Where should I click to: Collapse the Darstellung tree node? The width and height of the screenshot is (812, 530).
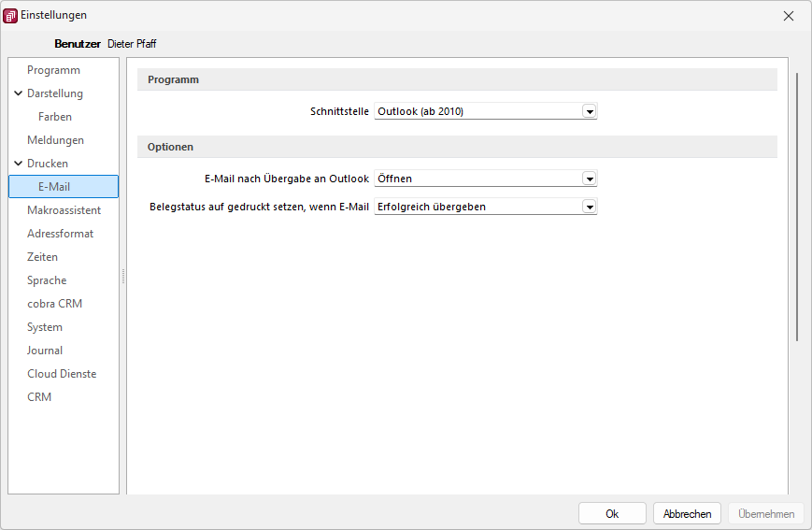[18, 93]
